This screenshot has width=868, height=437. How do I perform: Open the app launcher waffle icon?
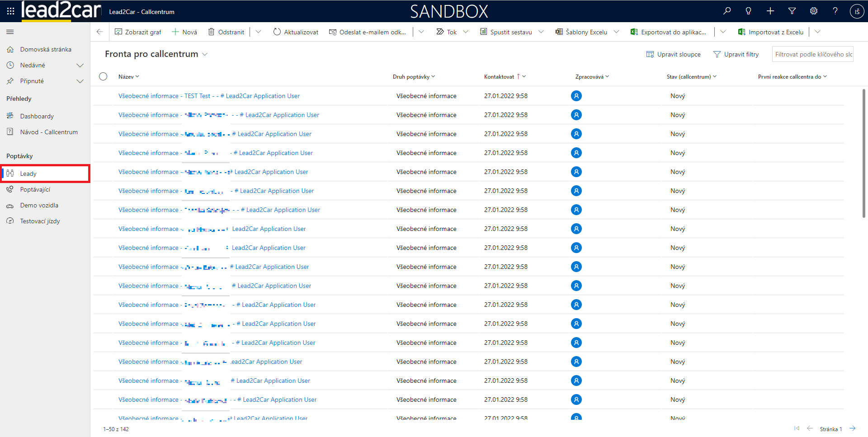click(10, 11)
